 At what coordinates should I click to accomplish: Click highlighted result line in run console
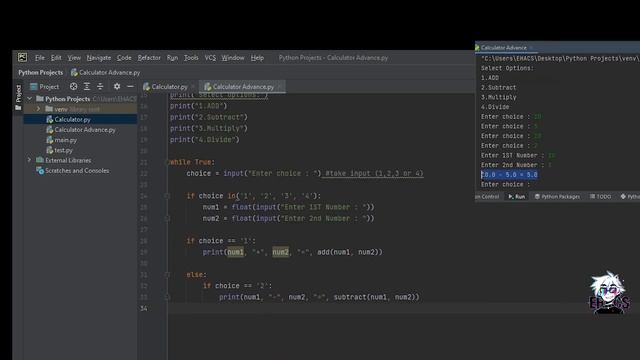pyautogui.click(x=509, y=175)
